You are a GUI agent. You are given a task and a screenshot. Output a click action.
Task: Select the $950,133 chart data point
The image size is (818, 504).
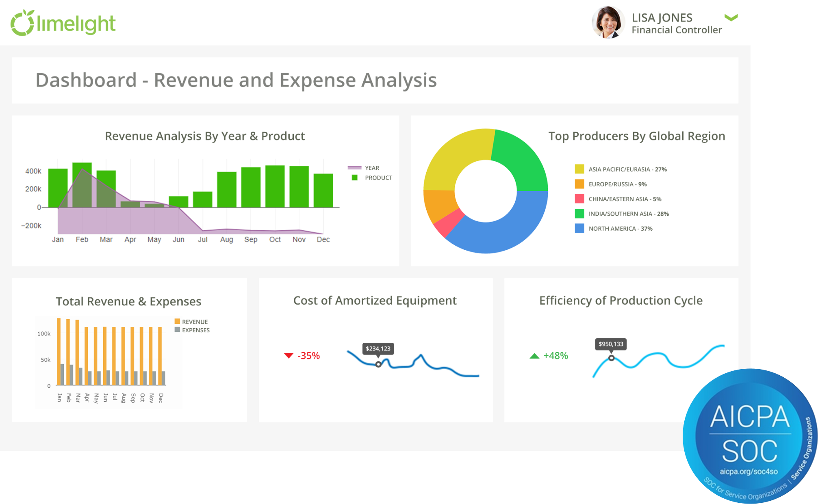click(x=611, y=358)
